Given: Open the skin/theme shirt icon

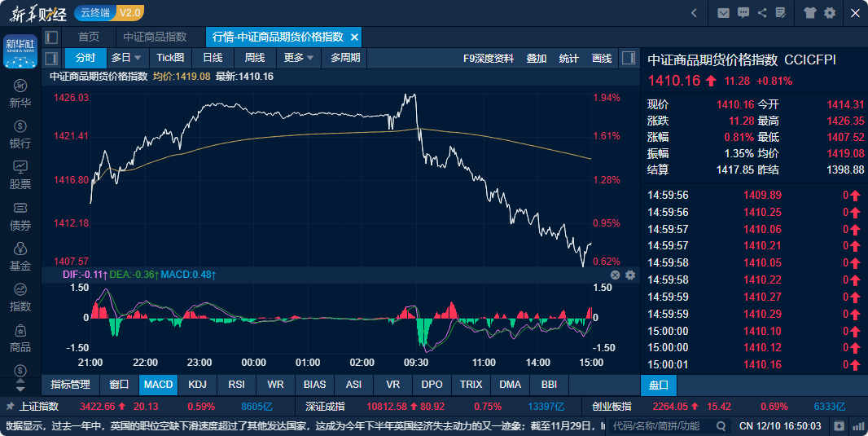Looking at the screenshot, I should [809, 12].
